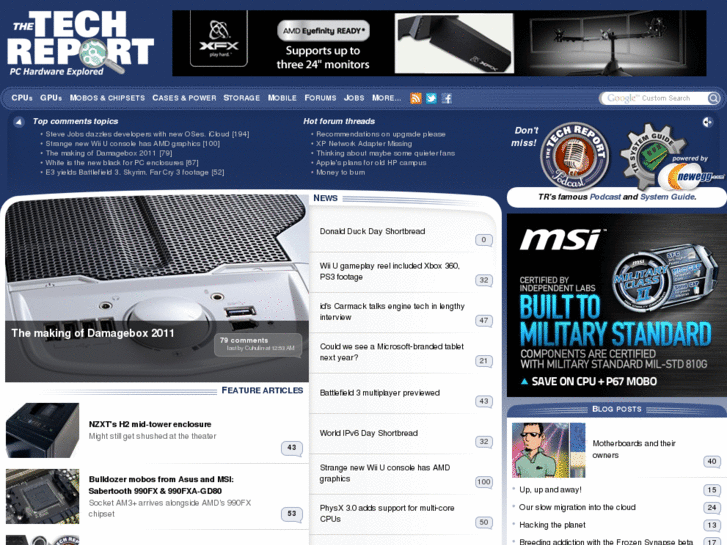This screenshot has width=727, height=545.
Task: Open the MSI Military Standard ad
Action: 617,305
